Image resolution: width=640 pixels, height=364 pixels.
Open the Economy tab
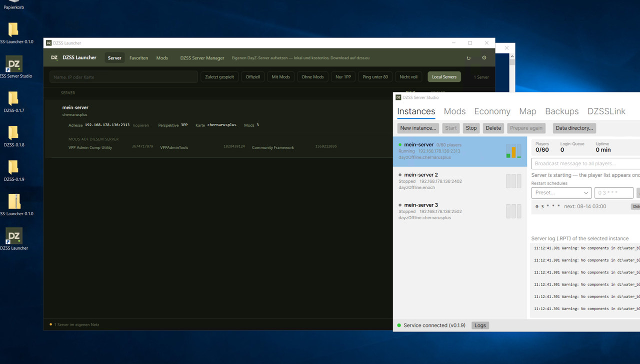coord(492,111)
